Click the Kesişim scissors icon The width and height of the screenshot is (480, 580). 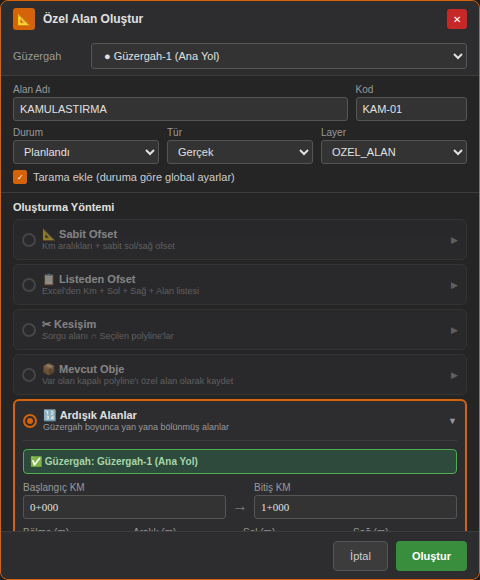pyautogui.click(x=46, y=324)
